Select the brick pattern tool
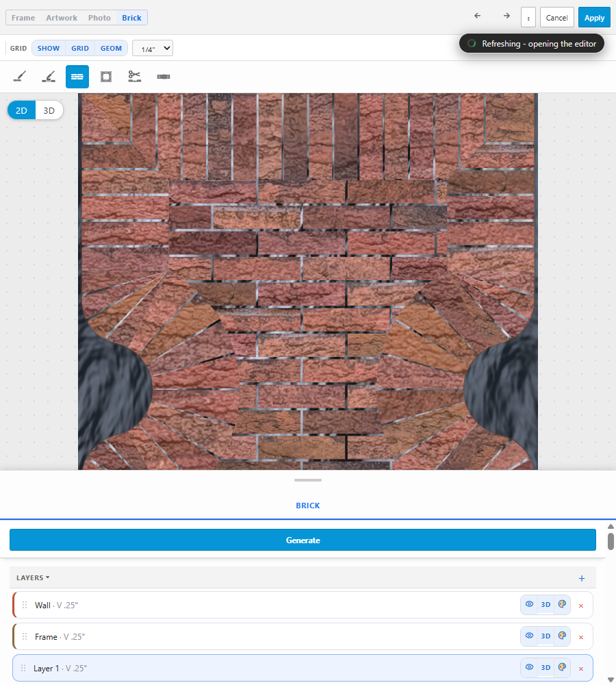616x685 pixels. [x=77, y=77]
